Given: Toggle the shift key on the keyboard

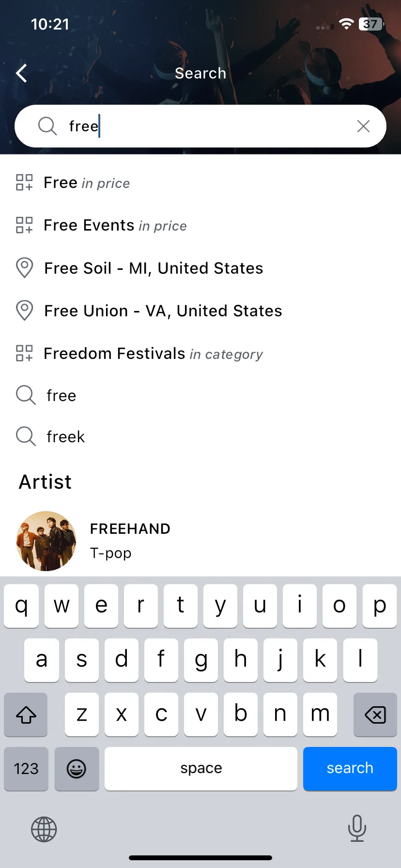Looking at the screenshot, I should pyautogui.click(x=26, y=714).
